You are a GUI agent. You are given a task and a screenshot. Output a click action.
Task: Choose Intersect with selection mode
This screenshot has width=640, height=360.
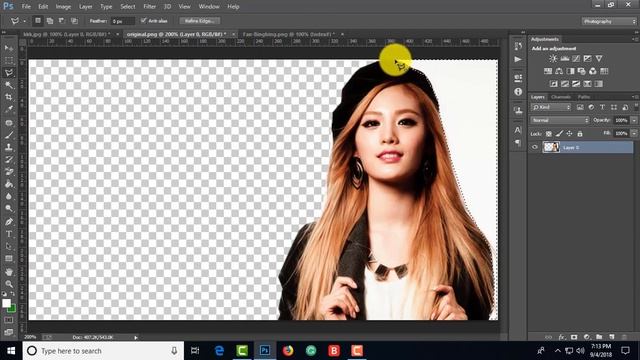[74, 20]
